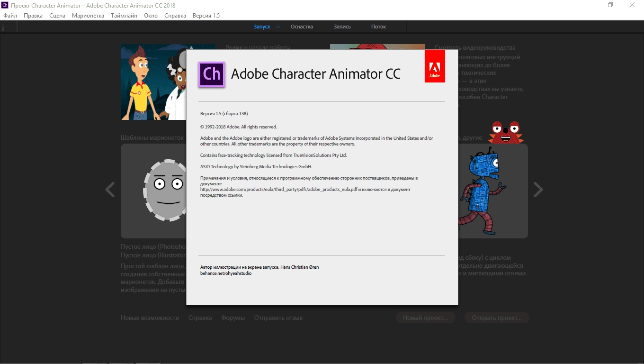Switch to the Оснастка workspace tab

302,27
